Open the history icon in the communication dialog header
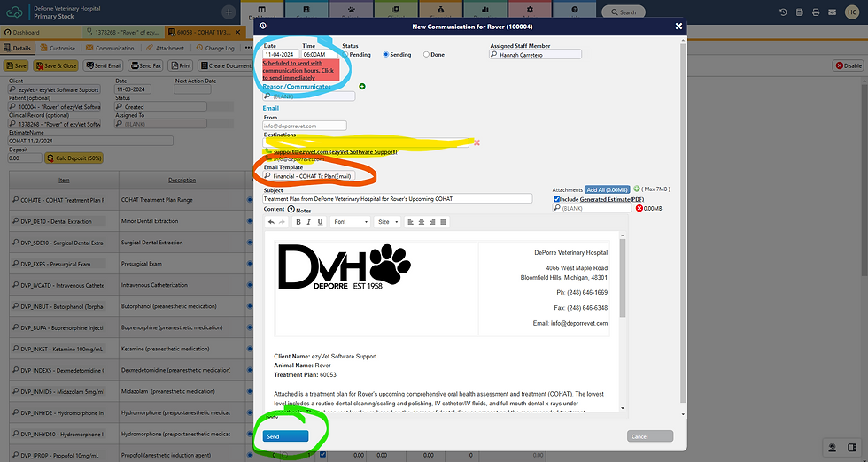The width and height of the screenshot is (868, 462). [263, 26]
